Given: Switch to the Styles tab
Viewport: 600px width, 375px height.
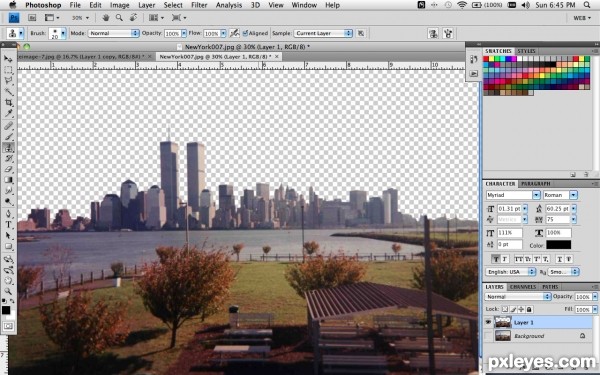Looking at the screenshot, I should tap(526, 51).
